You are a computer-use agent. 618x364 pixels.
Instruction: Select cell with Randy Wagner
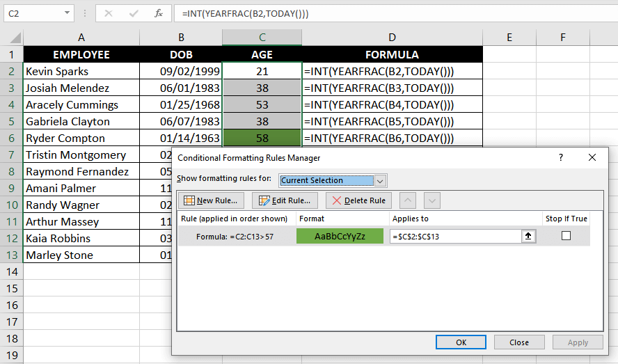click(x=81, y=205)
